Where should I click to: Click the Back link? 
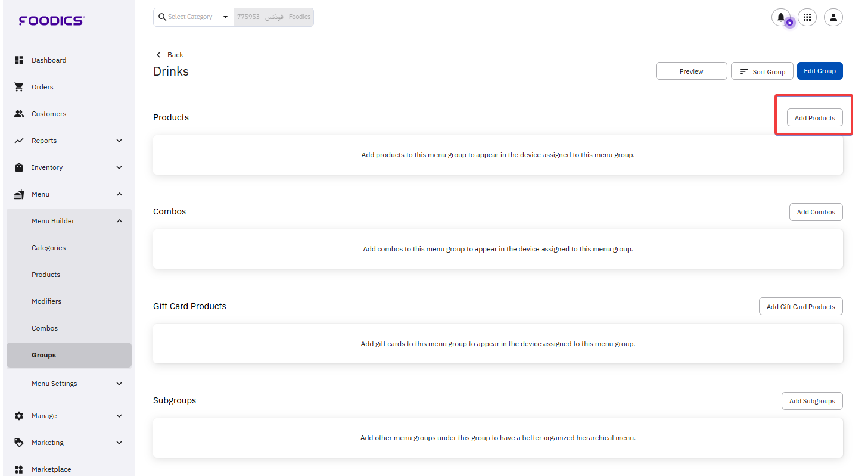pyautogui.click(x=175, y=55)
